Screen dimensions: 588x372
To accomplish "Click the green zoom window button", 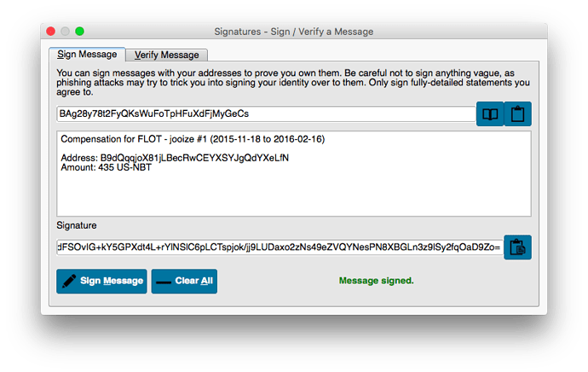I will [x=79, y=32].
